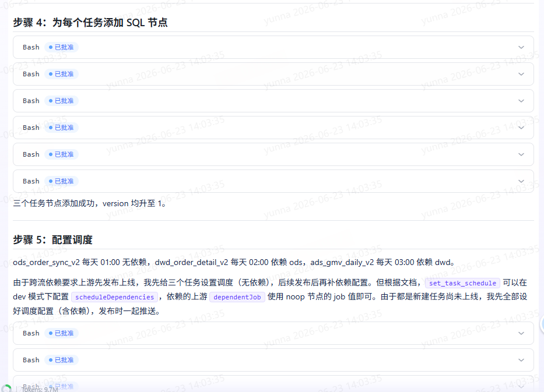
Task: Click the set_task_schedule code tag
Action: [x=462, y=283]
